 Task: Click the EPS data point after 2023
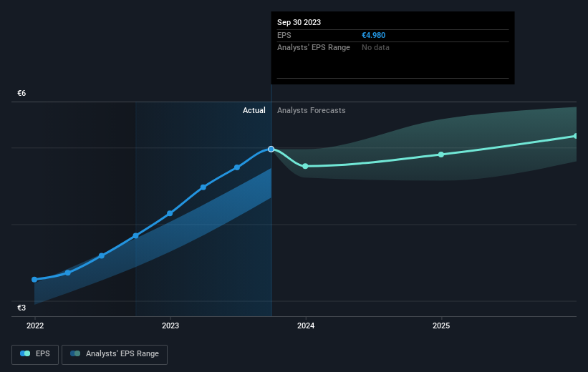point(203,187)
